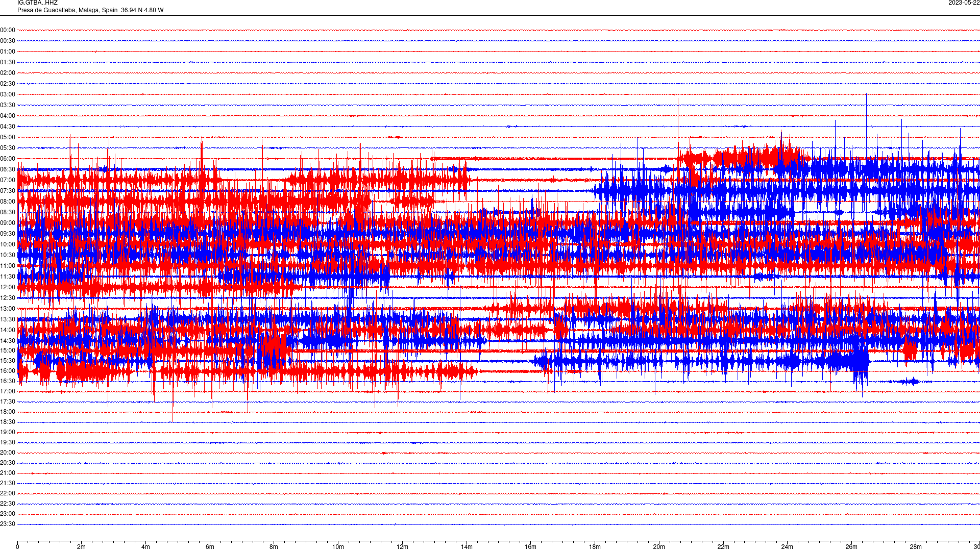Viewport: 980px width, 551px height.
Task: Click the 26m tick on time axis
Action: coord(851,547)
